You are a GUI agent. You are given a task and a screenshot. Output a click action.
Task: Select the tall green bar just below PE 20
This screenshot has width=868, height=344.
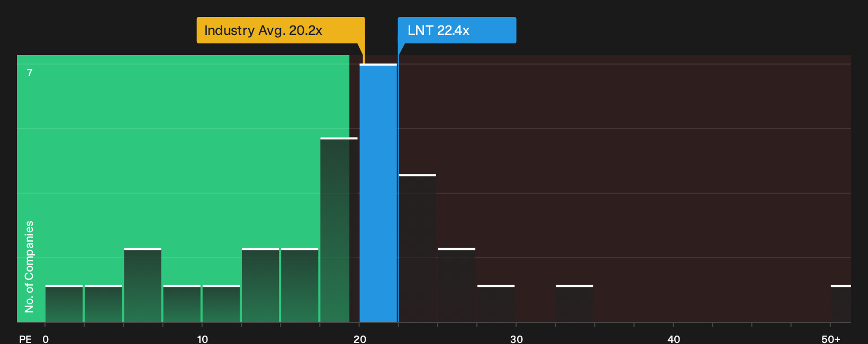(339, 230)
